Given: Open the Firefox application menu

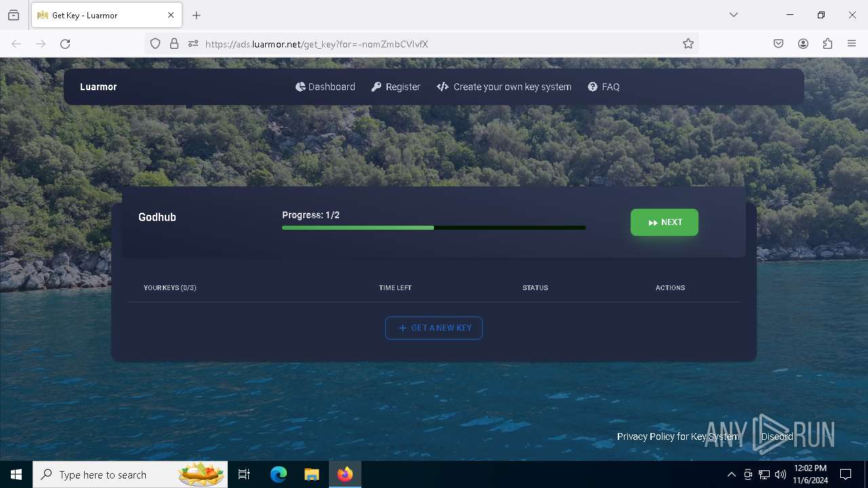Looking at the screenshot, I should (x=852, y=44).
